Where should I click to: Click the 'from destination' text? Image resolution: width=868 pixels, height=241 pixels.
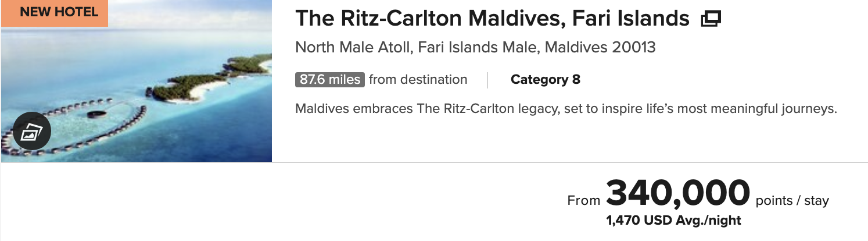(418, 80)
